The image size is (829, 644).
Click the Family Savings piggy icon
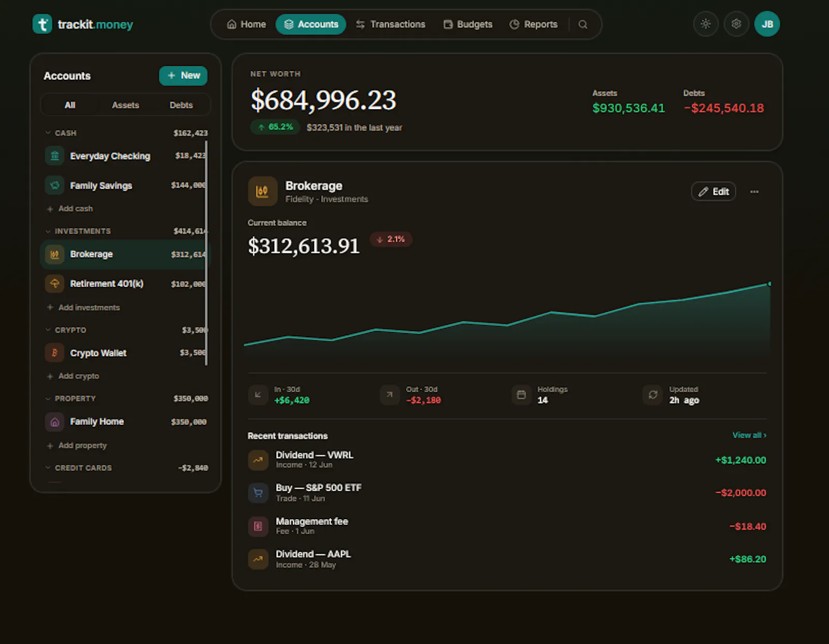pyautogui.click(x=54, y=185)
